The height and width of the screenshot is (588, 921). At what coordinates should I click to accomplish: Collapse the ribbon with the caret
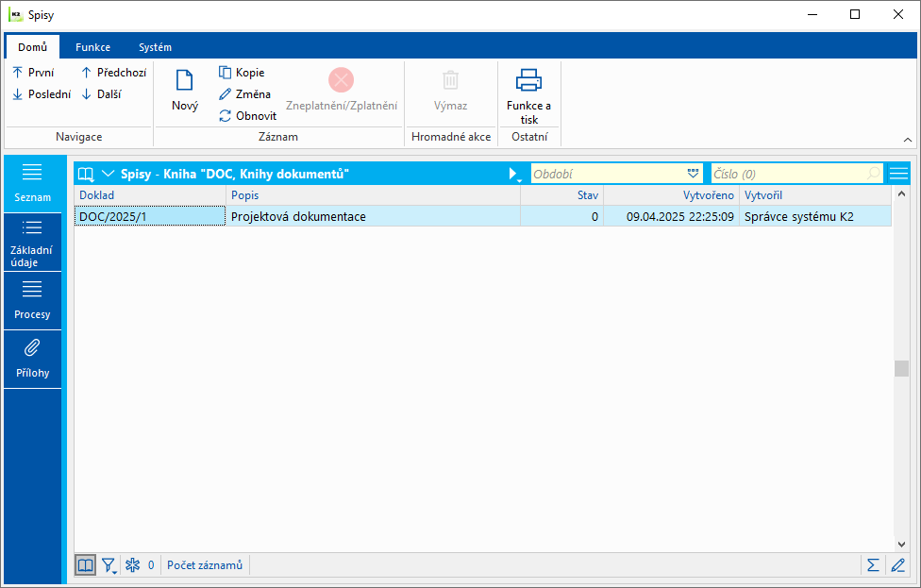908,140
